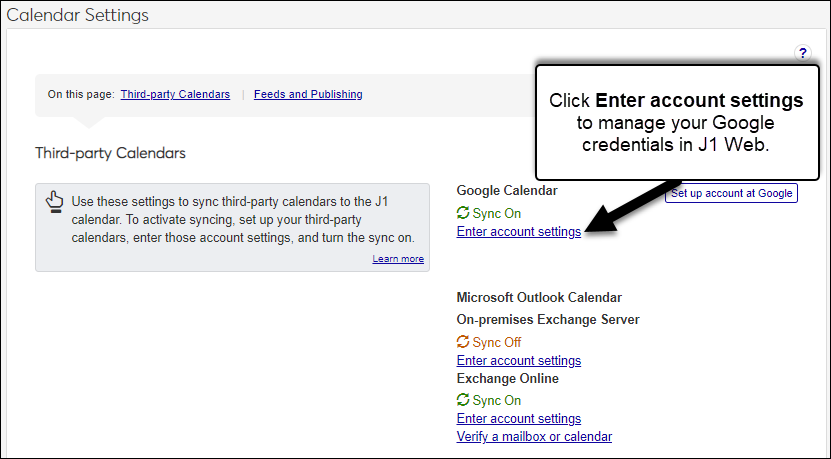
Task: Click the Calendar Settings page title
Action: (x=78, y=15)
